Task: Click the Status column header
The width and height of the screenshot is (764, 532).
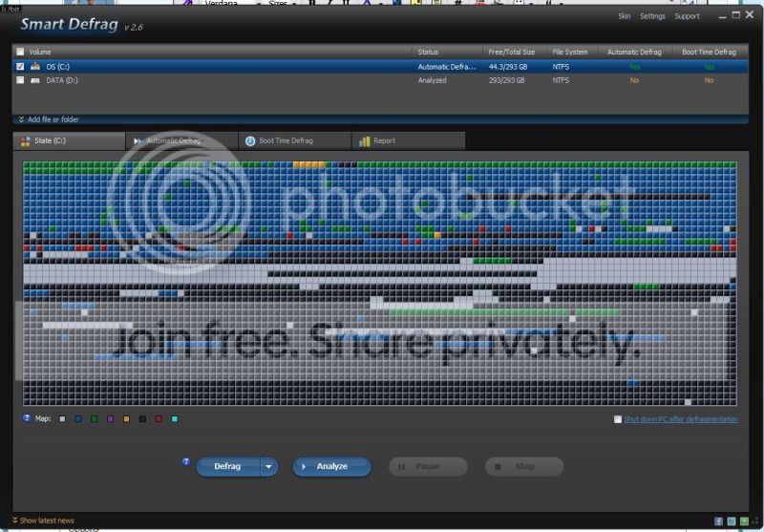Action: pyautogui.click(x=428, y=52)
